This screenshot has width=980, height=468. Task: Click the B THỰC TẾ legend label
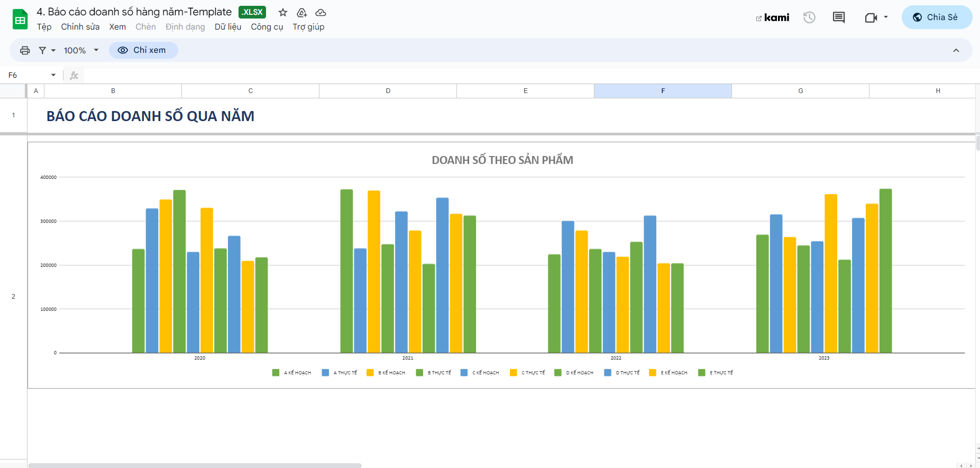click(439, 373)
